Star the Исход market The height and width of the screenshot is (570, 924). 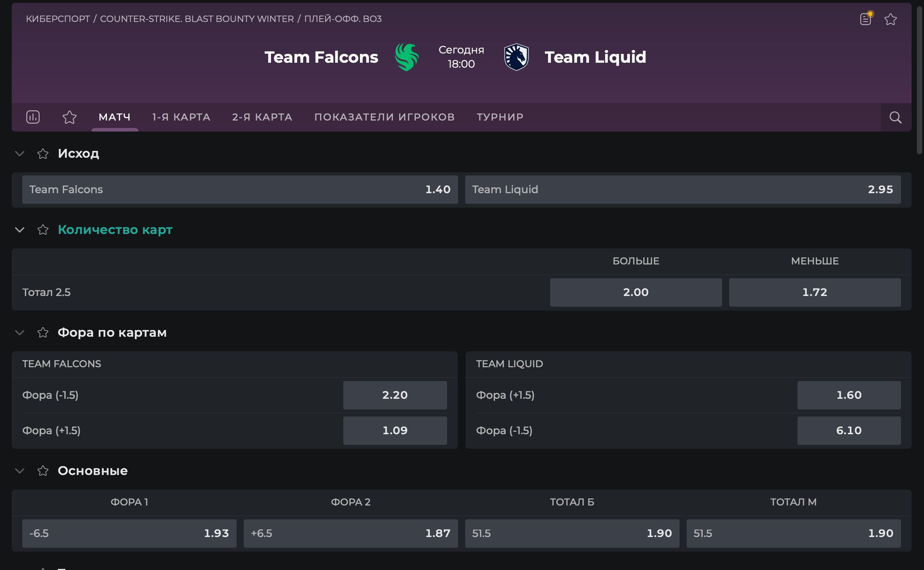(43, 154)
